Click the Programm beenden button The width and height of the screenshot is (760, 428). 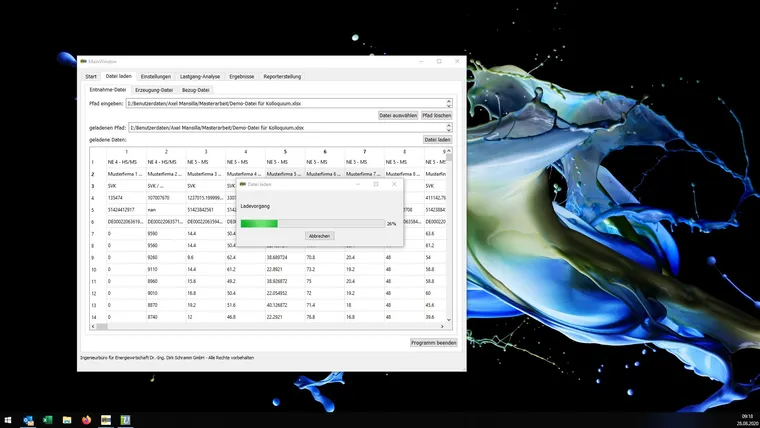click(x=433, y=342)
